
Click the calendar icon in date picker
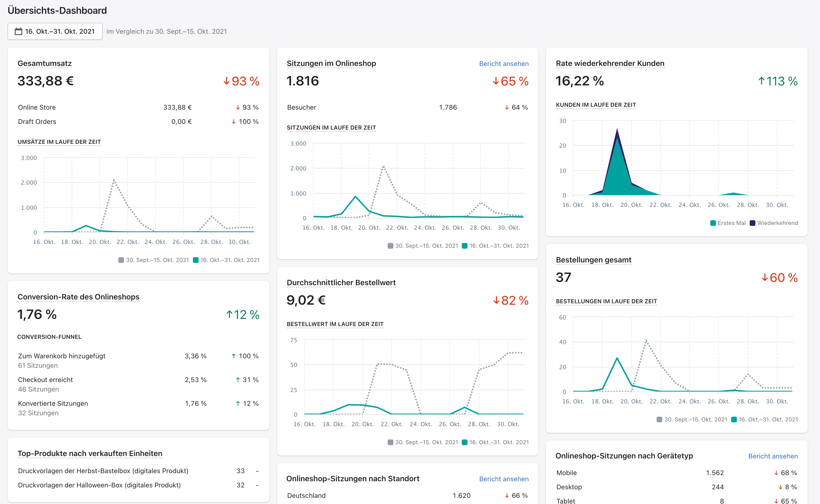18,31
